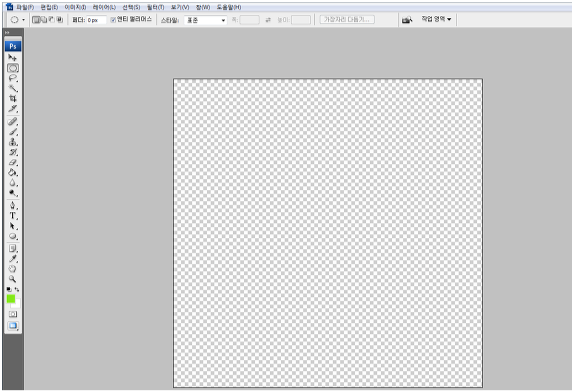Choose Intersect with selection mode
This screenshot has width=574, height=392.
(60, 20)
